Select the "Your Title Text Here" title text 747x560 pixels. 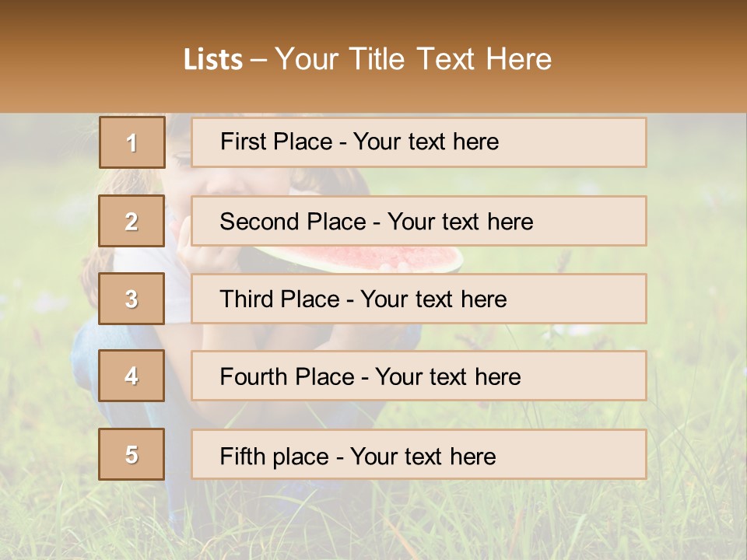413,59
